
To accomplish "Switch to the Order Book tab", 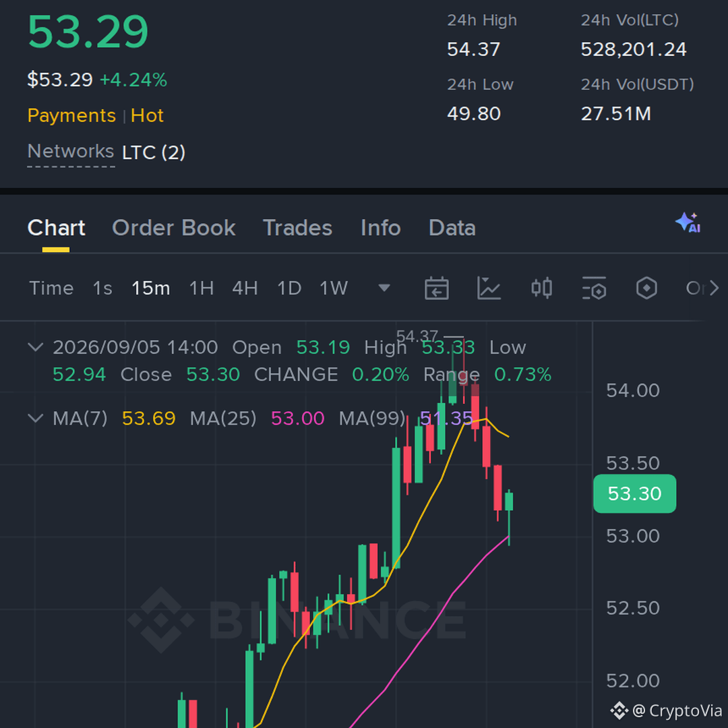I will pyautogui.click(x=174, y=228).
